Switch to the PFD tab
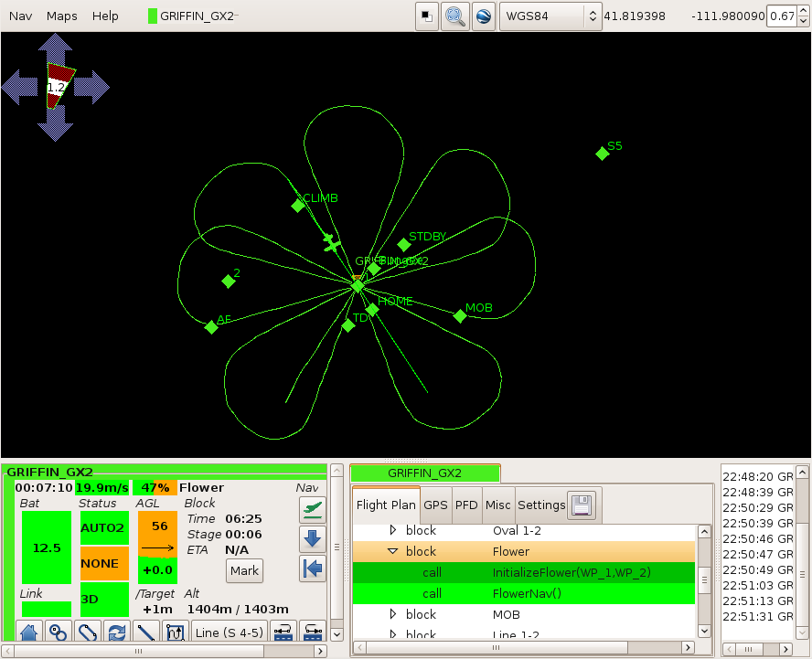This screenshot has height=659, width=812. [466, 505]
